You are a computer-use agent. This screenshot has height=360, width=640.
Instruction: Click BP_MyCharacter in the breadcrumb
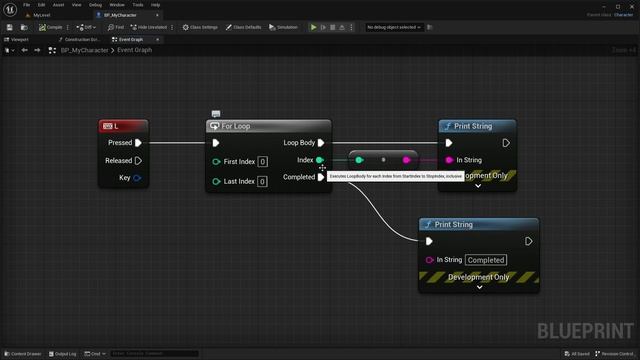tap(84, 50)
